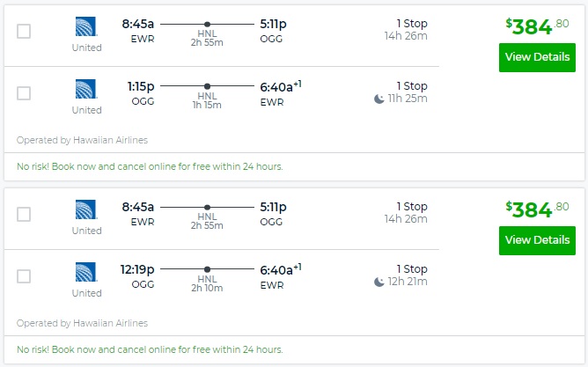The width and height of the screenshot is (588, 367).
Task: Click United logo on first card's 8:45a flight
Action: click(x=86, y=27)
